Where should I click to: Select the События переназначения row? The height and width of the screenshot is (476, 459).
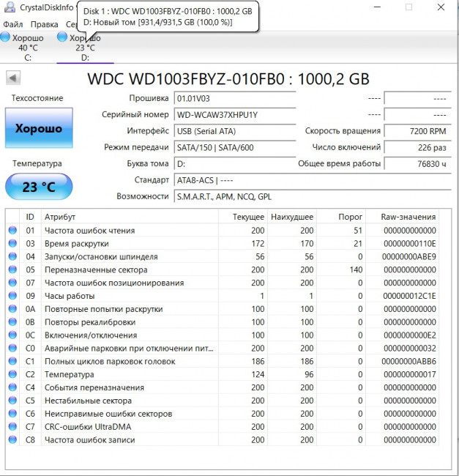222,387
